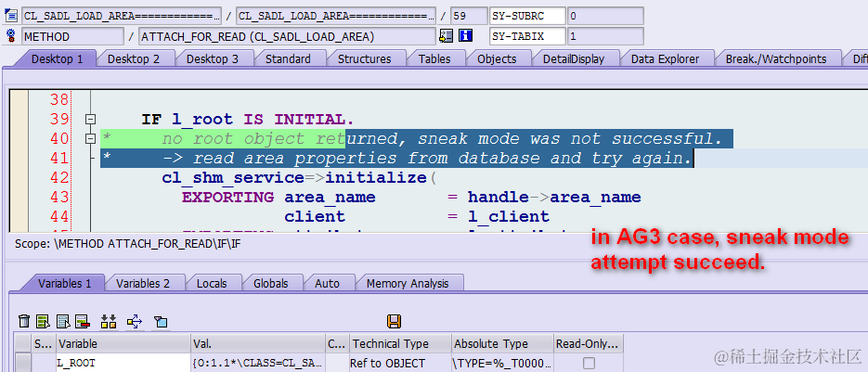Click 'handle->area_name' in line 43

[554, 197]
